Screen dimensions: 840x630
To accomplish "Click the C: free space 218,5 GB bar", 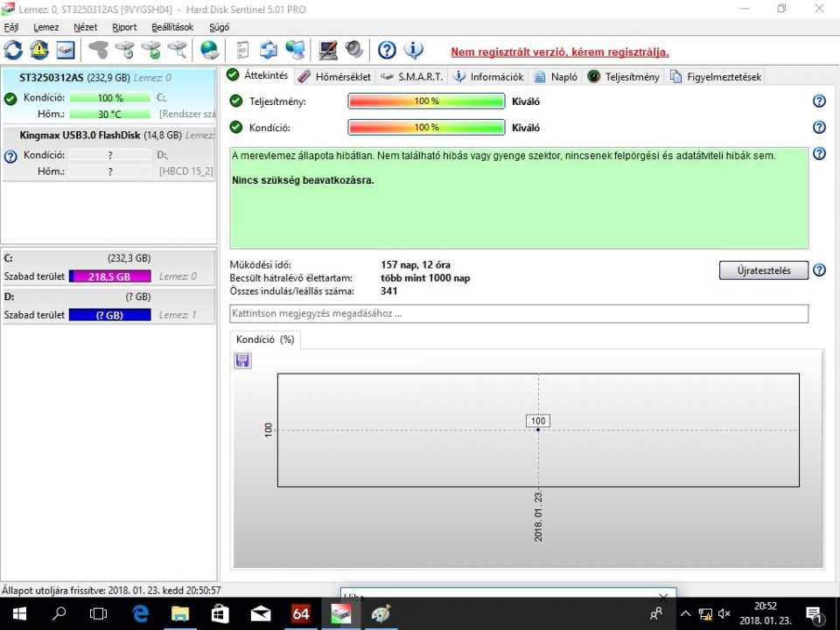I will click(x=110, y=276).
